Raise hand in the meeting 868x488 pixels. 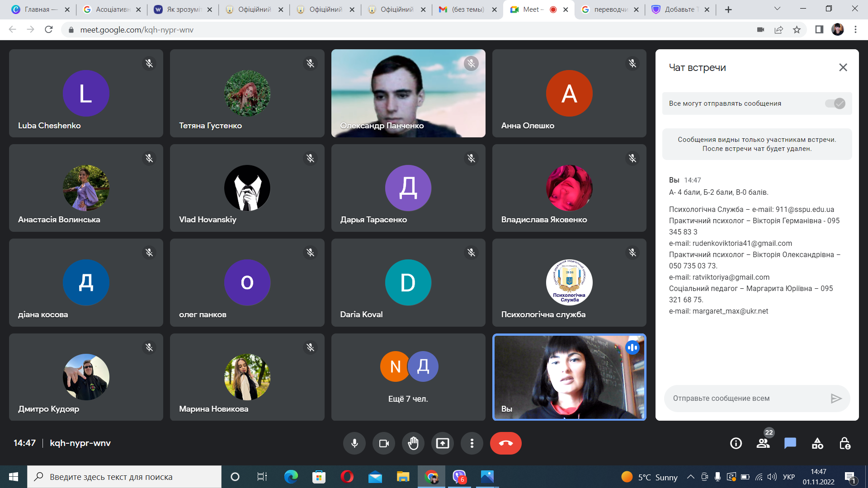pyautogui.click(x=413, y=443)
